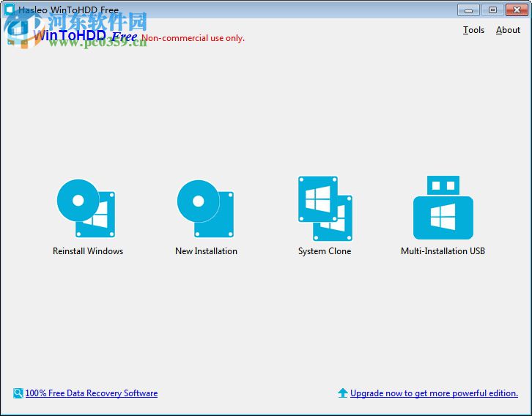Click the magnifier icon beside Data Recovery link

point(18,393)
